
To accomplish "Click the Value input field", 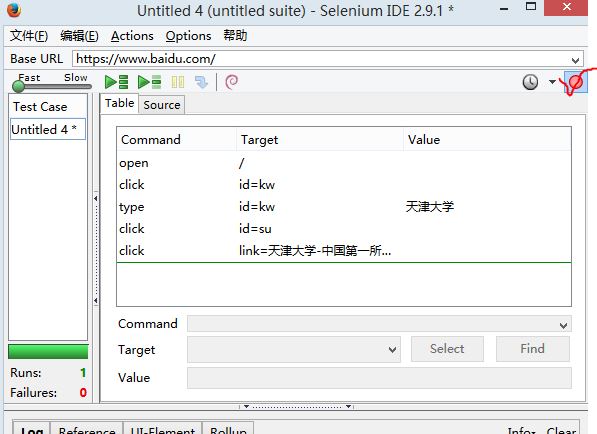I will coord(379,378).
